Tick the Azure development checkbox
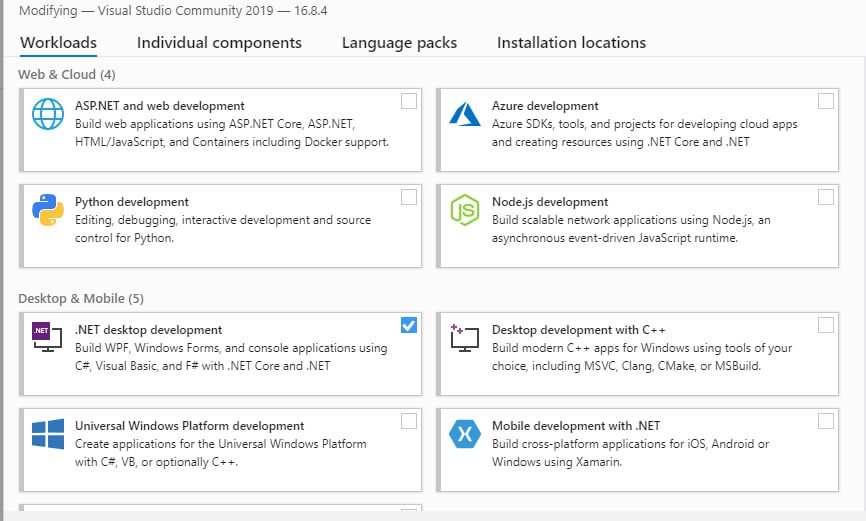This screenshot has width=866, height=521. (x=826, y=101)
